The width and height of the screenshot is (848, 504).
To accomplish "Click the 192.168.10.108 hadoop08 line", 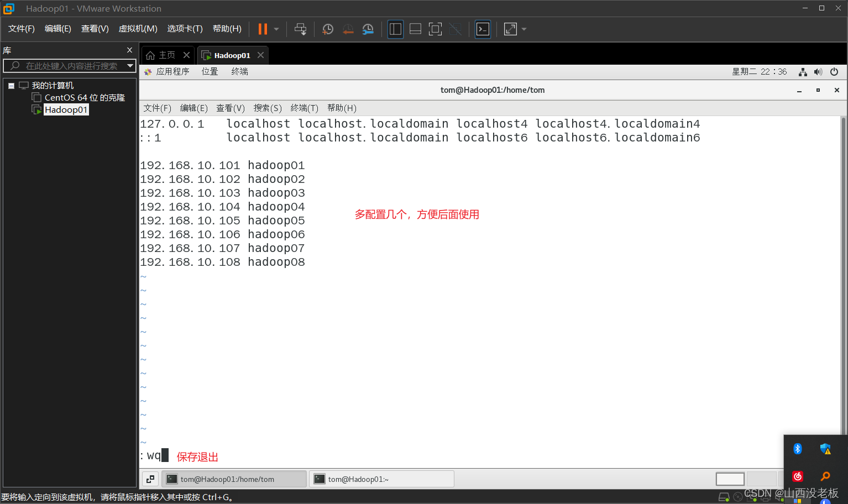I will point(222,262).
